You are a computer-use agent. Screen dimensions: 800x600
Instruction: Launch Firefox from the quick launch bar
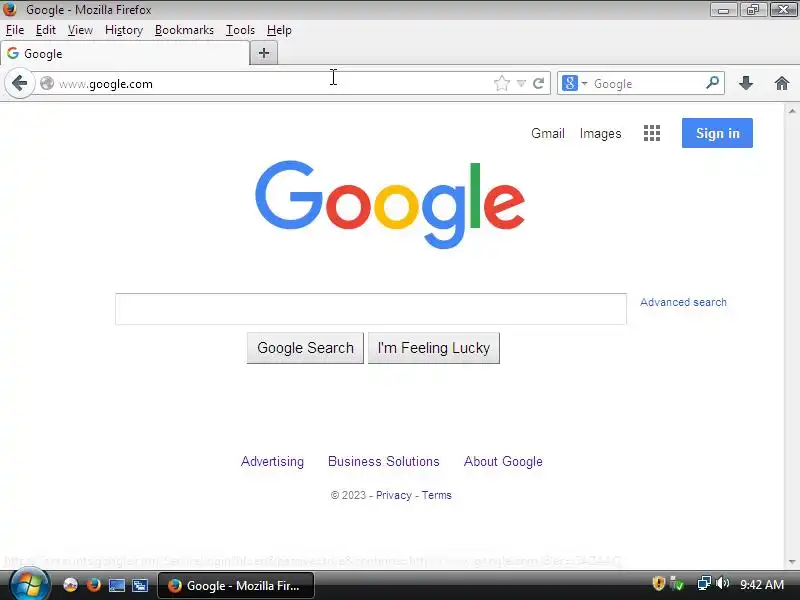93,585
